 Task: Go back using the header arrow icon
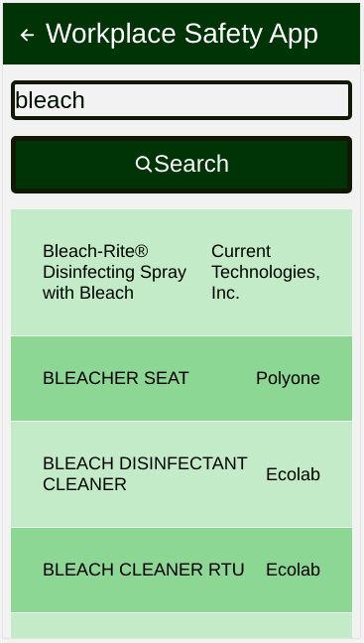[28, 35]
